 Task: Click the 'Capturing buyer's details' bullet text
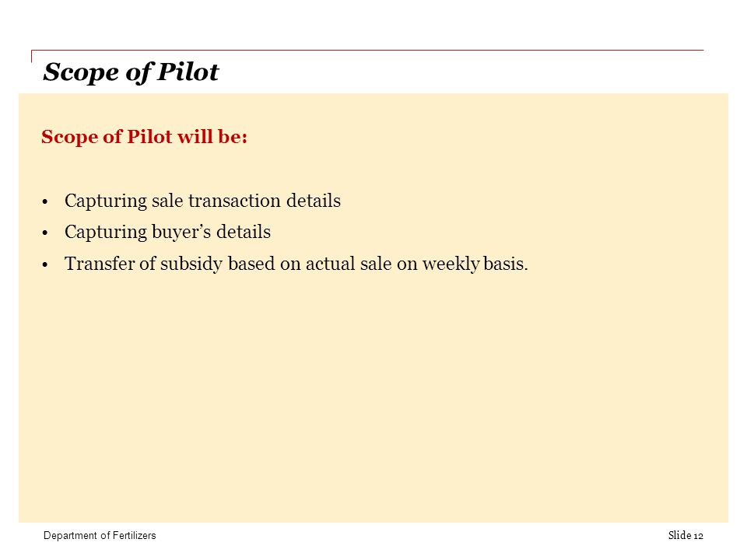(167, 233)
